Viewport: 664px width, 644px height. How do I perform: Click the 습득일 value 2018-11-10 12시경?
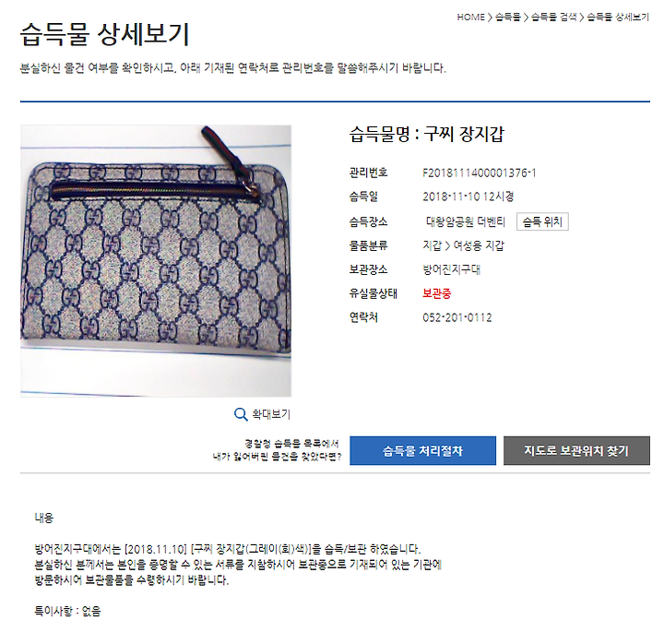click(x=468, y=197)
